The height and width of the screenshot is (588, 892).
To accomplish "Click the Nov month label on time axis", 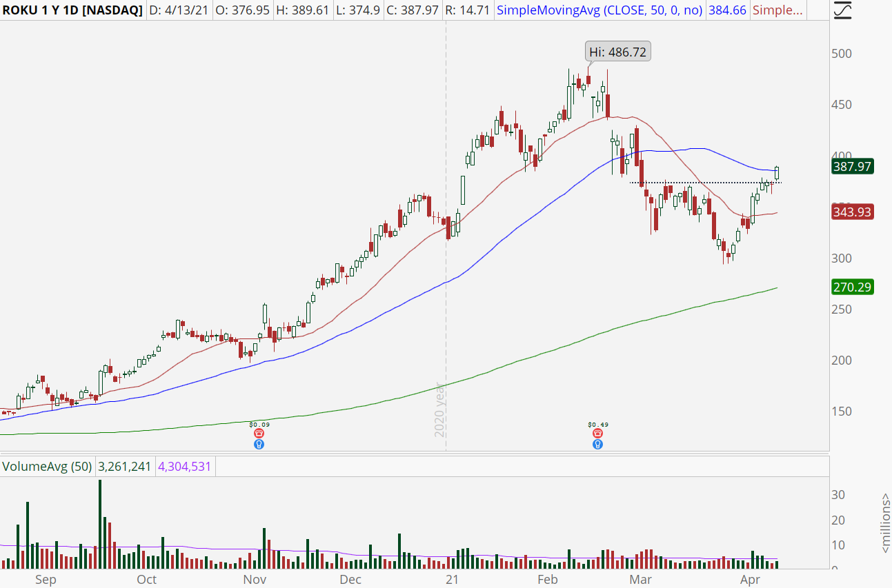I will click(x=256, y=580).
